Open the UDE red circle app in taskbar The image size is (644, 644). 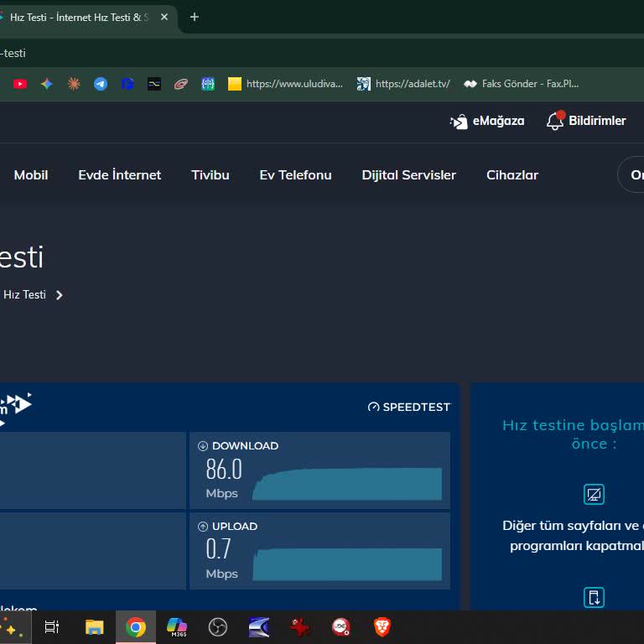click(x=341, y=627)
